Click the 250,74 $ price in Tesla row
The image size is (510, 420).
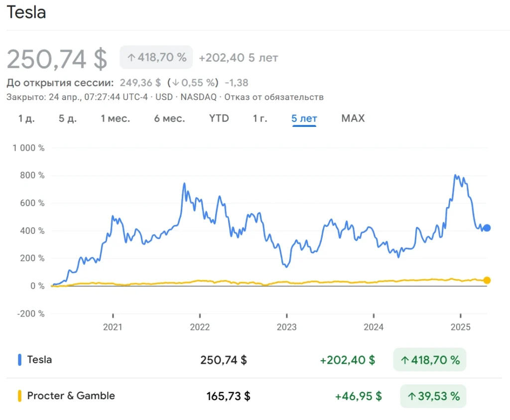224,360
